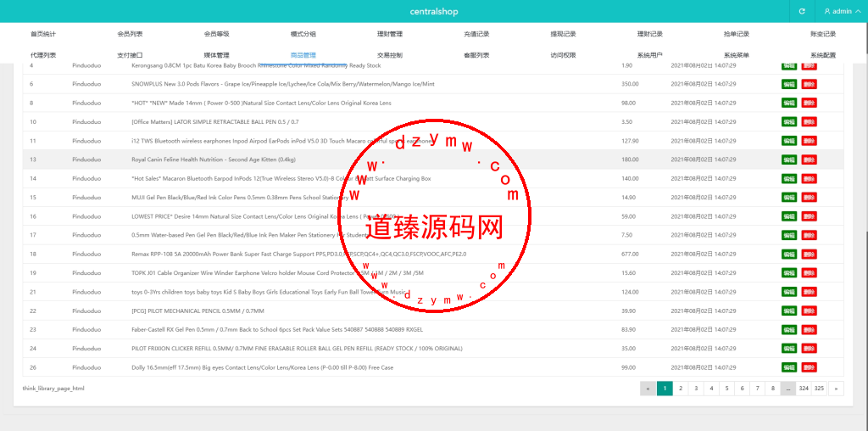
Task: Select the active 商品管理 menu item
Action: click(x=303, y=55)
